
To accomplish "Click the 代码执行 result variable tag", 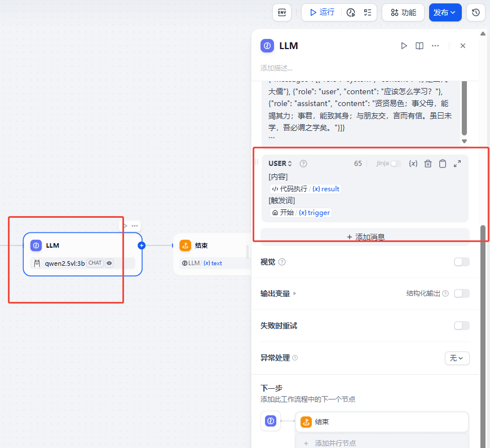I will click(305, 189).
